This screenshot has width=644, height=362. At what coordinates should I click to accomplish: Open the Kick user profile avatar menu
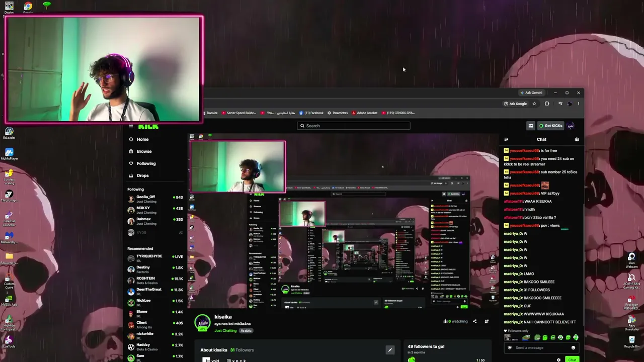[x=571, y=126]
